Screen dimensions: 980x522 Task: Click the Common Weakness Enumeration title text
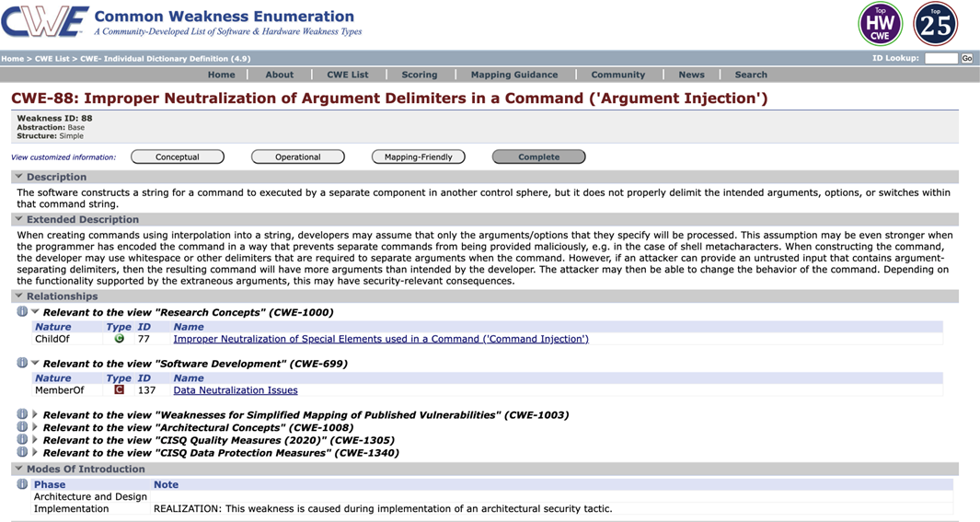point(224,17)
